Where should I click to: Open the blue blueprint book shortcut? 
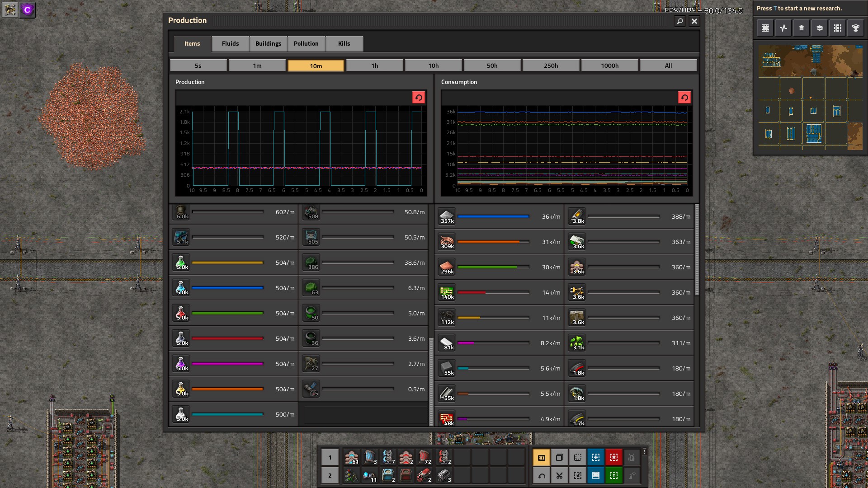(x=596, y=475)
